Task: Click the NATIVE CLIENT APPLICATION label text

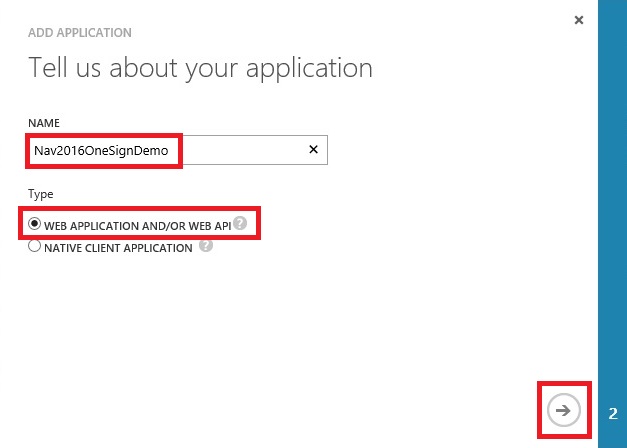Action: tap(118, 248)
